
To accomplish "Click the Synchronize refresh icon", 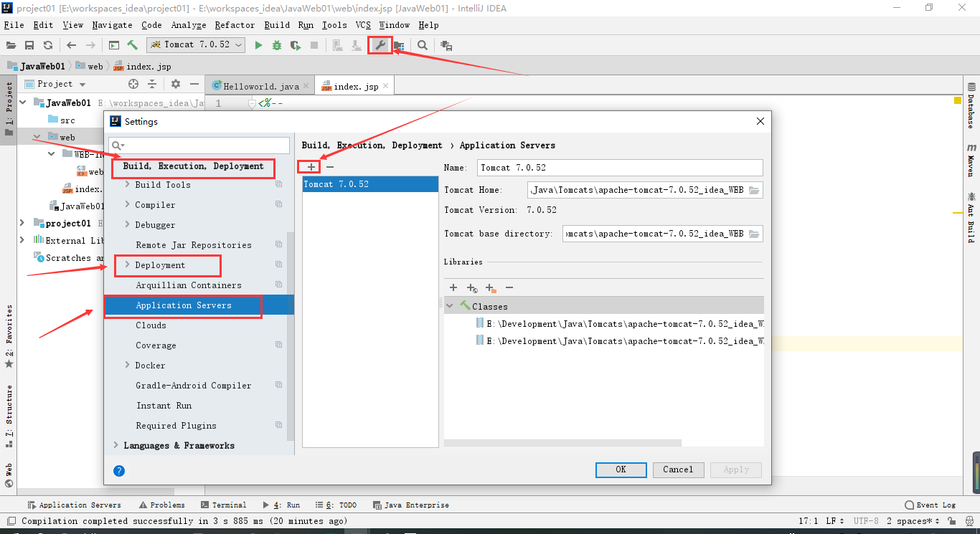I will [x=48, y=45].
